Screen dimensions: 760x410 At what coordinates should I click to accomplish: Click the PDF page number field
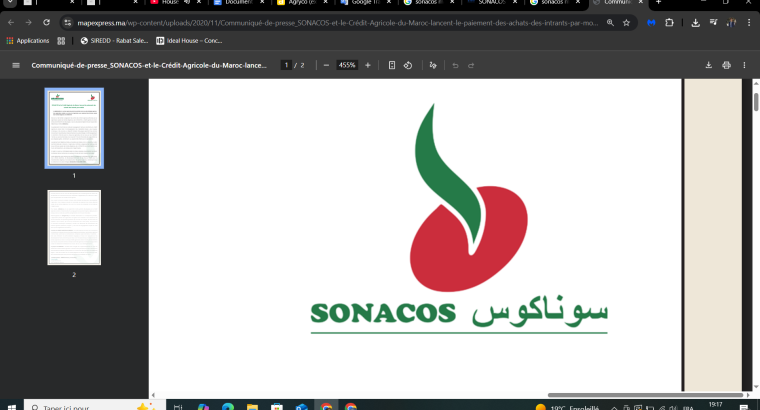(x=286, y=65)
